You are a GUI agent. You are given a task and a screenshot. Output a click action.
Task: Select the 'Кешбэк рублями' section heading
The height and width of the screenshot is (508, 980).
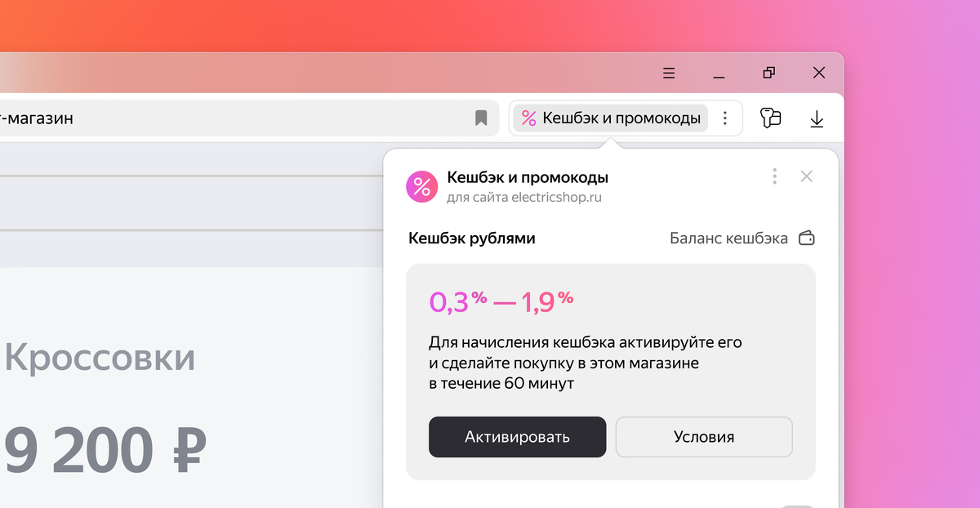[471, 238]
